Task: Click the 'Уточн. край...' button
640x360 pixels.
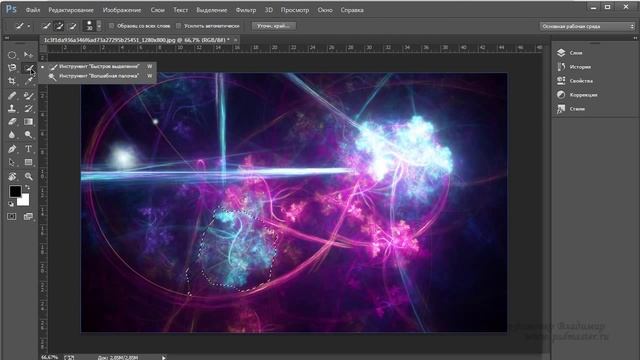Action: (x=273, y=26)
